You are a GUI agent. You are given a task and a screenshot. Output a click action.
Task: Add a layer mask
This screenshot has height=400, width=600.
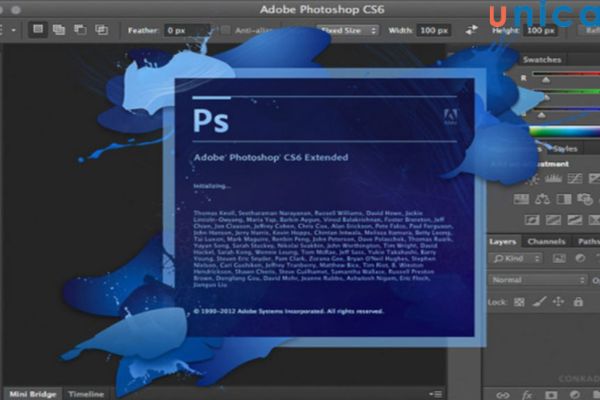[551, 395]
